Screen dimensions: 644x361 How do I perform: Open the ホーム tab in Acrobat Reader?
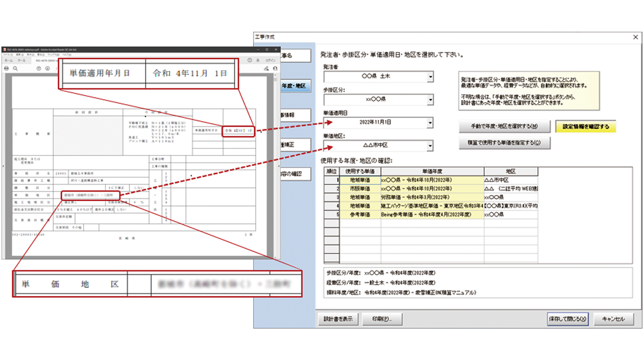(8, 60)
